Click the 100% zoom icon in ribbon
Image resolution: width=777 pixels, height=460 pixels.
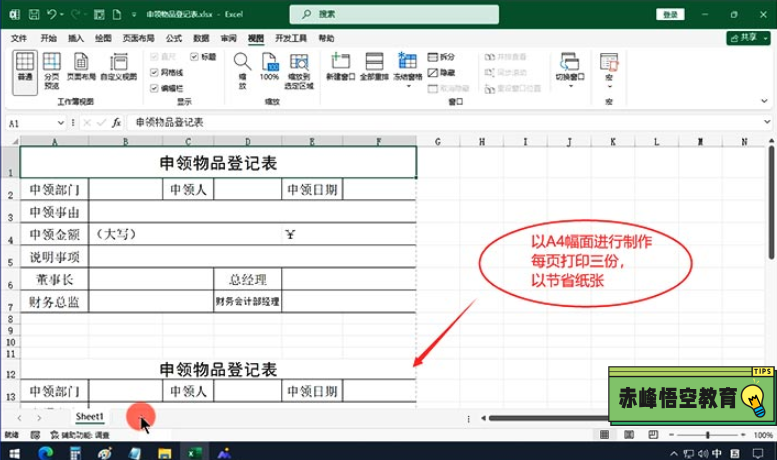269,67
